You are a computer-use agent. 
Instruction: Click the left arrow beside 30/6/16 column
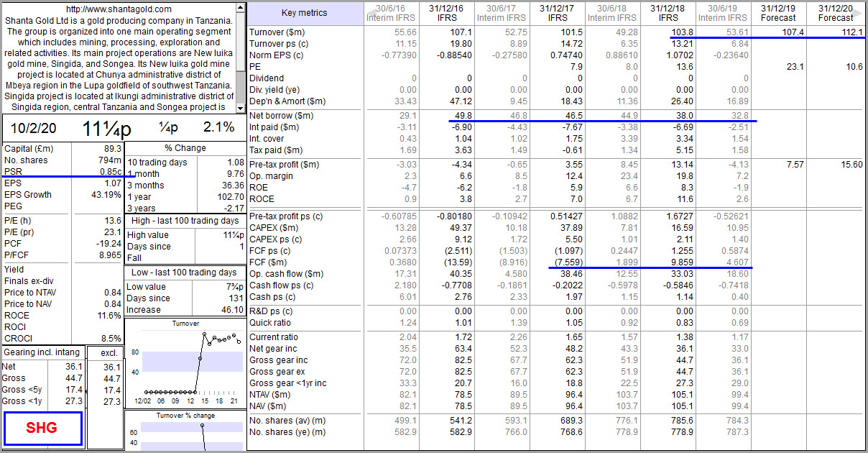(x=371, y=13)
